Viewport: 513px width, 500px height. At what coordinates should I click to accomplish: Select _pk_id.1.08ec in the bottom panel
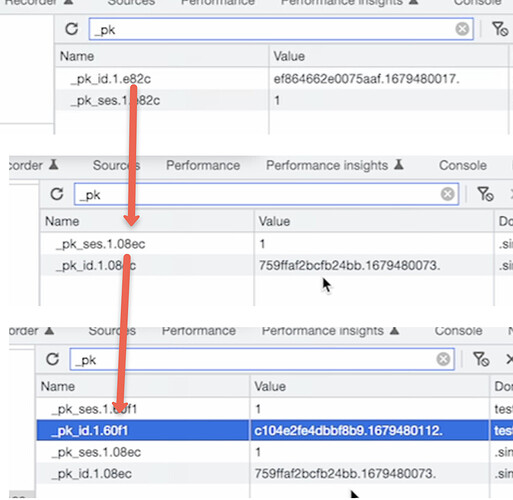[x=91, y=474]
